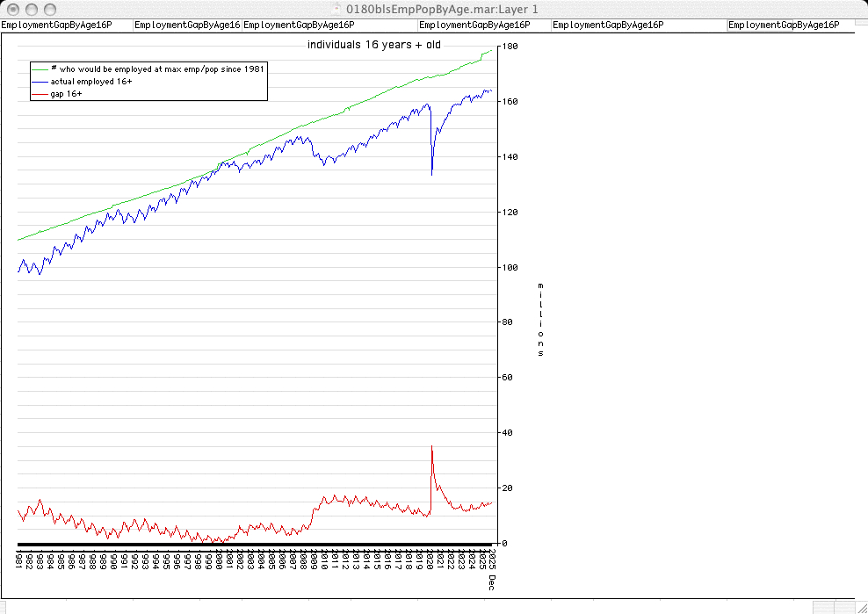Click the 100 tick label on y-axis
This screenshot has width=868, height=614.
[510, 267]
